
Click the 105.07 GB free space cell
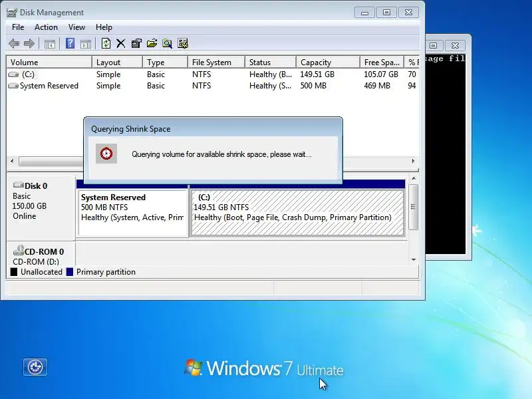point(381,74)
